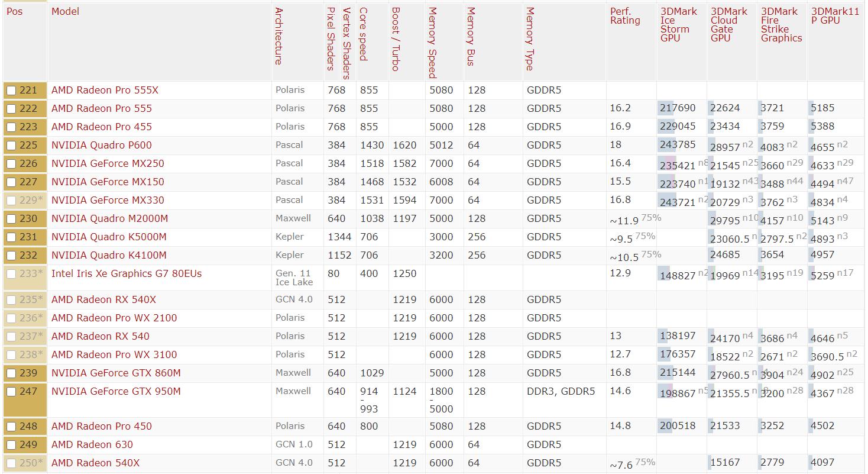The width and height of the screenshot is (868, 474).
Task: Open NVIDIA GeForce GTX 950M link
Action: [x=116, y=392]
